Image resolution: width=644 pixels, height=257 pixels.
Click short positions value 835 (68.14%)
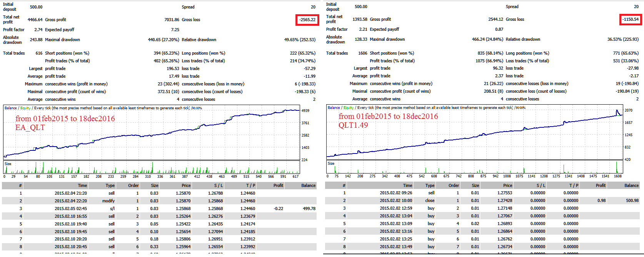pos(490,53)
